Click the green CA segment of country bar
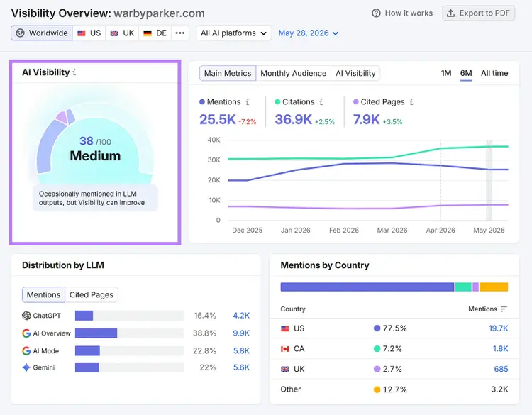The image size is (532, 415). [463, 287]
